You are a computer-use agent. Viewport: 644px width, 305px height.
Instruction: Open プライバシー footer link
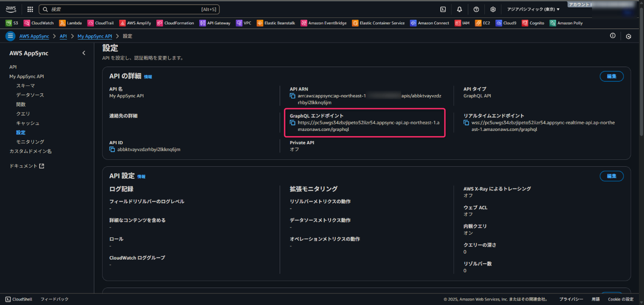click(x=571, y=299)
